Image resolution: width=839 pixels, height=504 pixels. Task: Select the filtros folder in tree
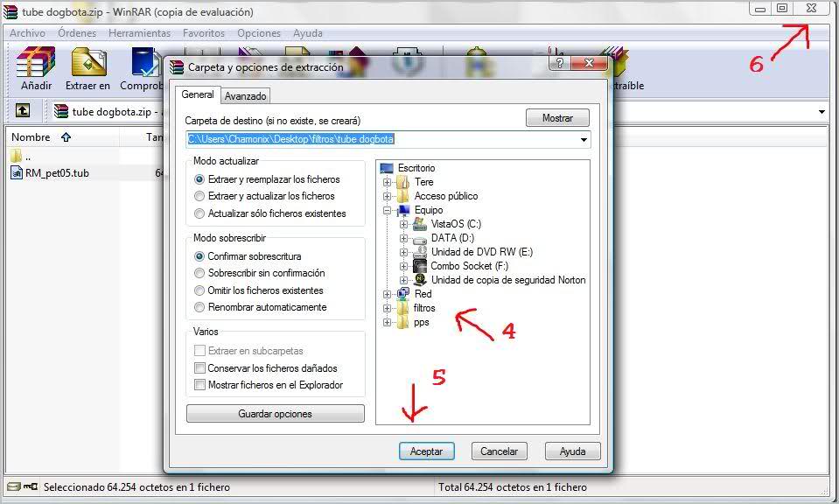(x=423, y=308)
